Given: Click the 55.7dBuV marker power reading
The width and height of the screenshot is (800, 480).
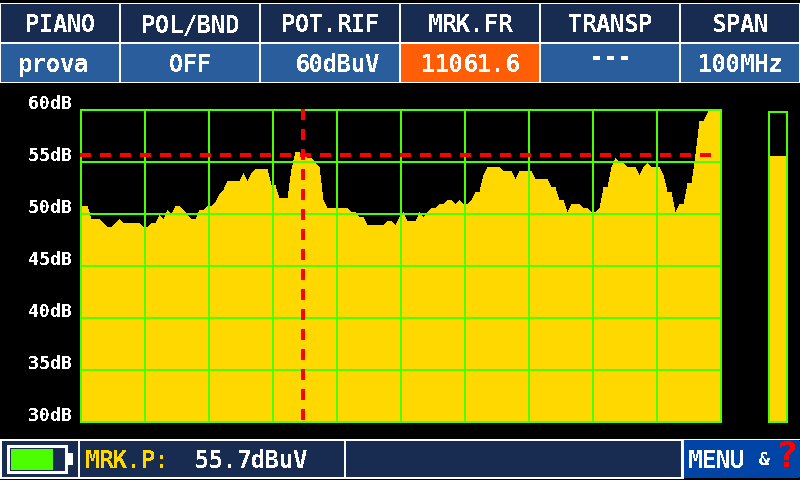Looking at the screenshot, I should click(251, 460).
